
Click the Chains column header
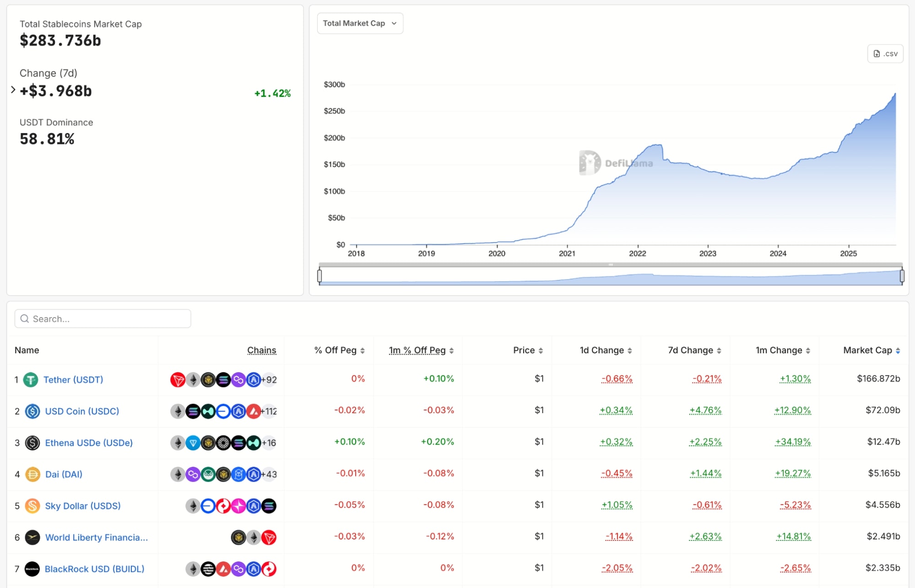[262, 351]
